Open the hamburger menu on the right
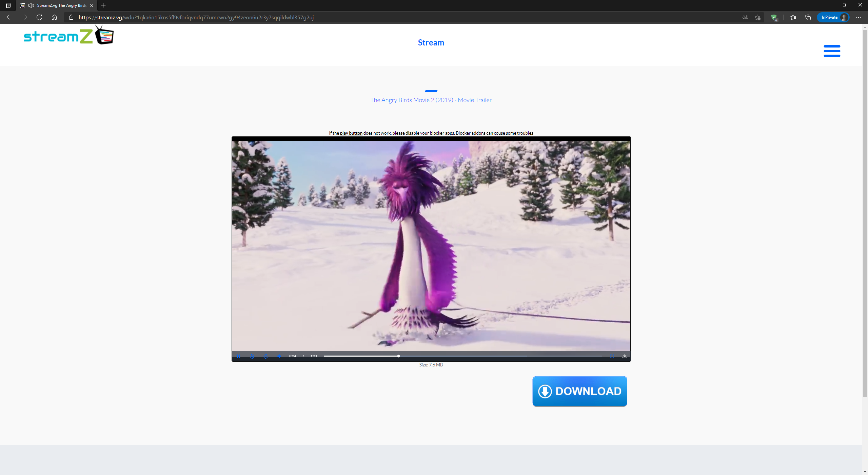The image size is (868, 475). pos(832,51)
